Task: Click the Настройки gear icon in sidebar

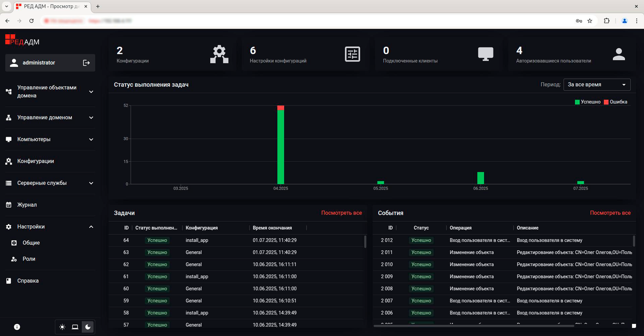Action: pyautogui.click(x=9, y=227)
